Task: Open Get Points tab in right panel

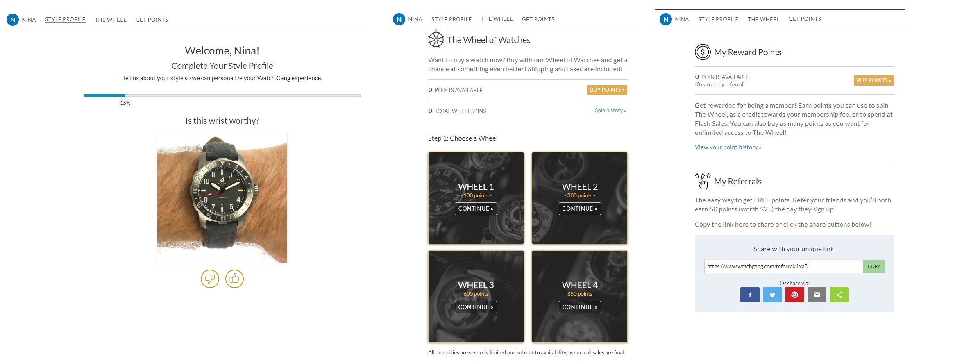Action: click(805, 19)
